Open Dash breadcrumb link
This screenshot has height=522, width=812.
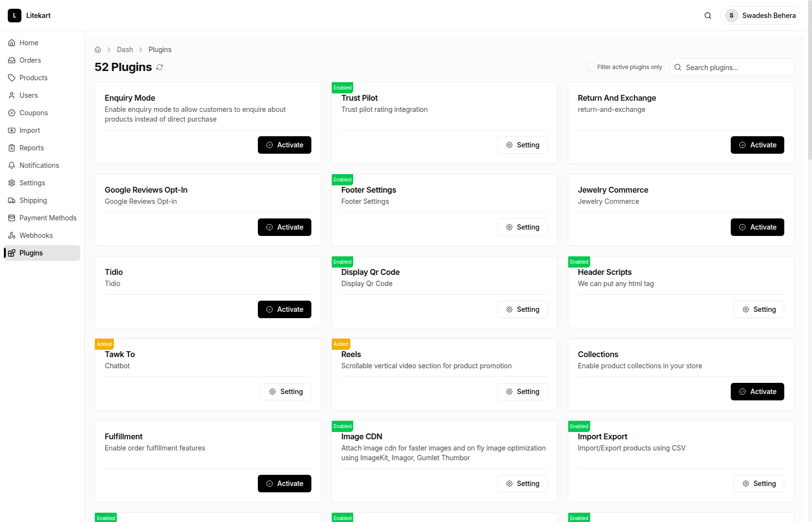[x=125, y=50]
